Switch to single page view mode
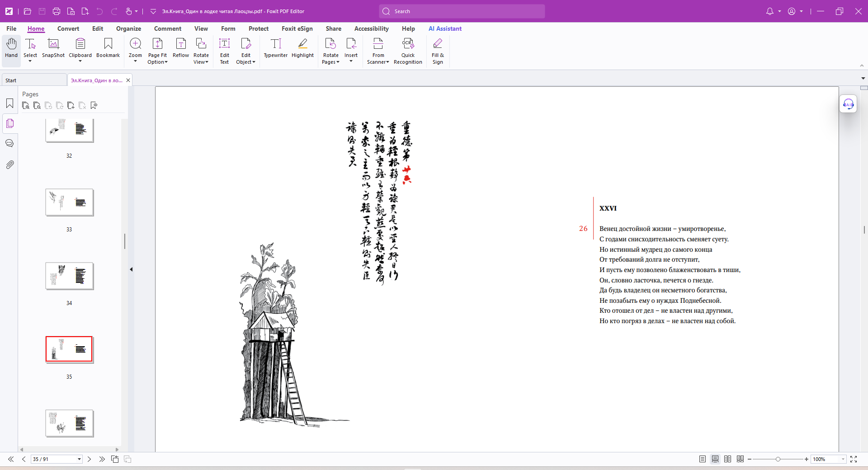Viewport: 868px width, 470px height. (x=703, y=459)
